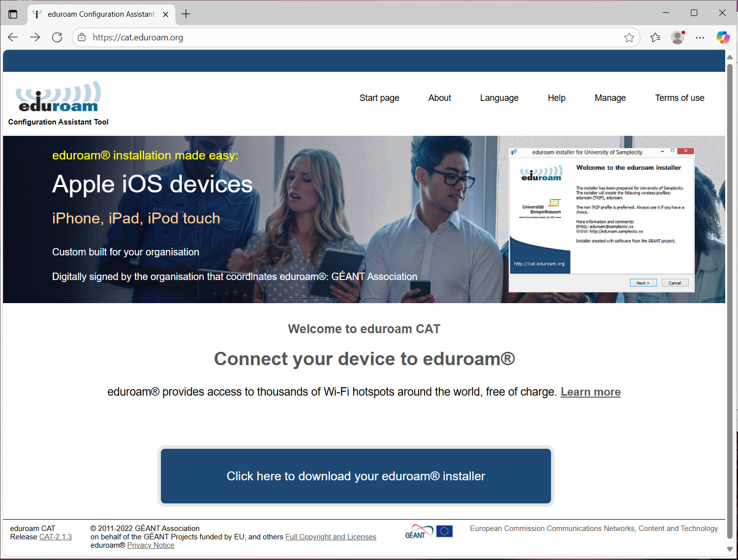The image size is (738, 560).
Task: Open Settings and more ellipsis menu
Action: tap(700, 37)
